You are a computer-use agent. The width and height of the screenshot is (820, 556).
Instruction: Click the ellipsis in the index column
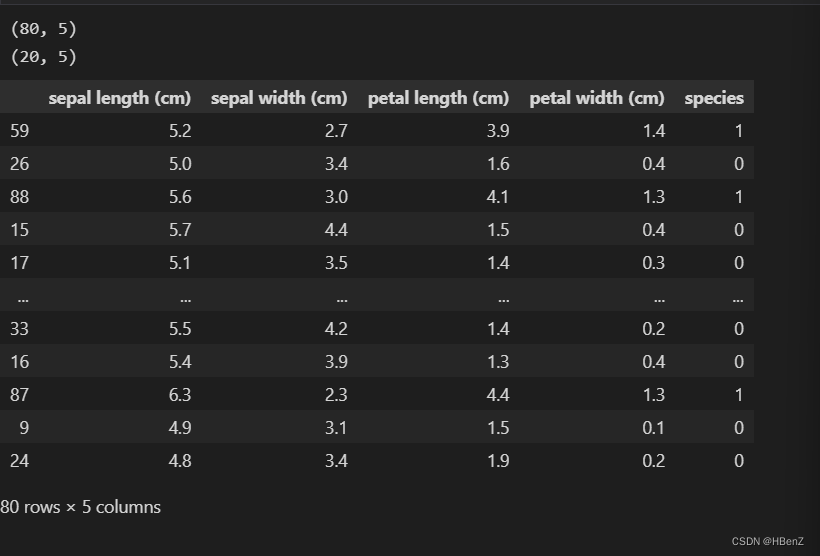tap(23, 299)
